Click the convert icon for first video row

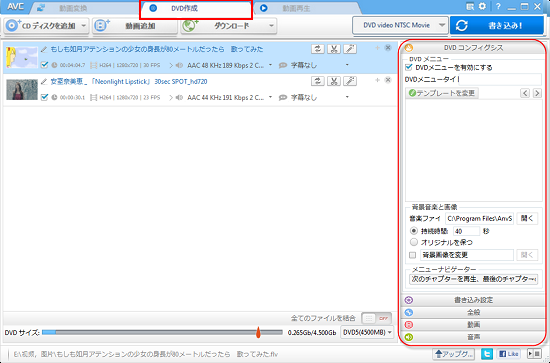click(317, 49)
